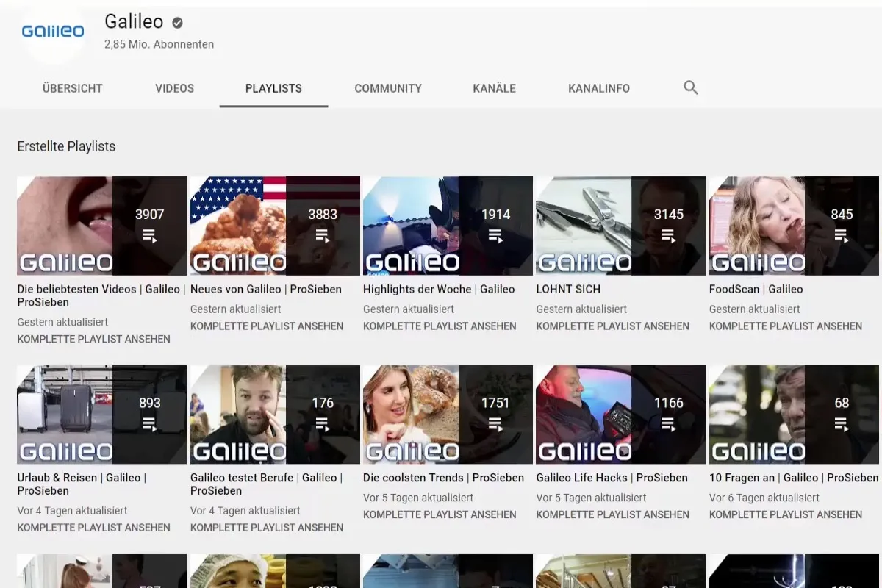Open the channel search magnifier icon
Image resolution: width=882 pixels, height=588 pixels.
(690, 87)
